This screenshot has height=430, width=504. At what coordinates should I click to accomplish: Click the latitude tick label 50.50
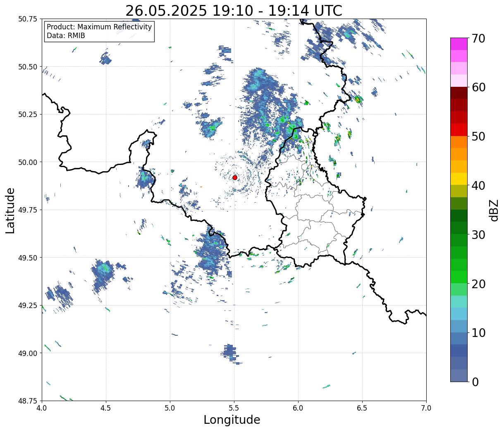(x=28, y=67)
